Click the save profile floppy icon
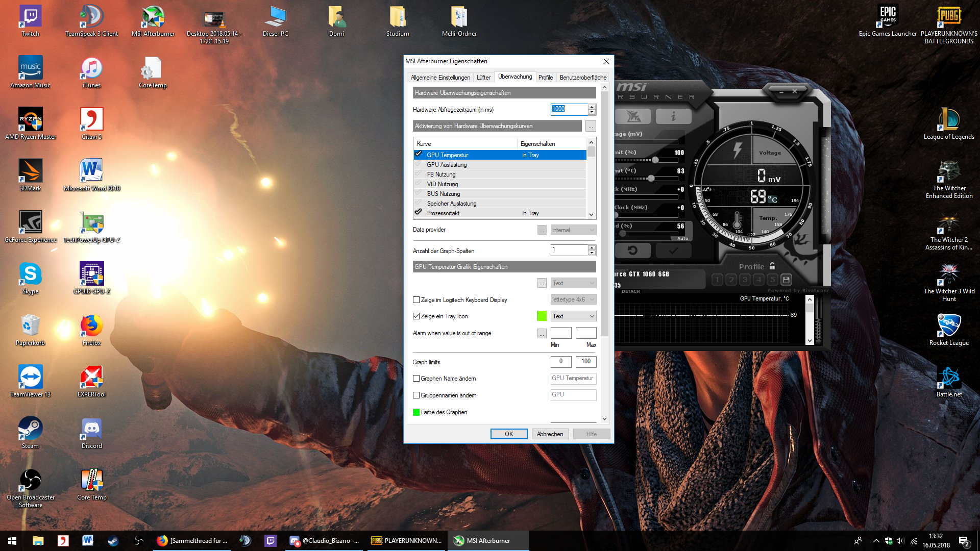This screenshot has width=980, height=551. pyautogui.click(x=787, y=280)
